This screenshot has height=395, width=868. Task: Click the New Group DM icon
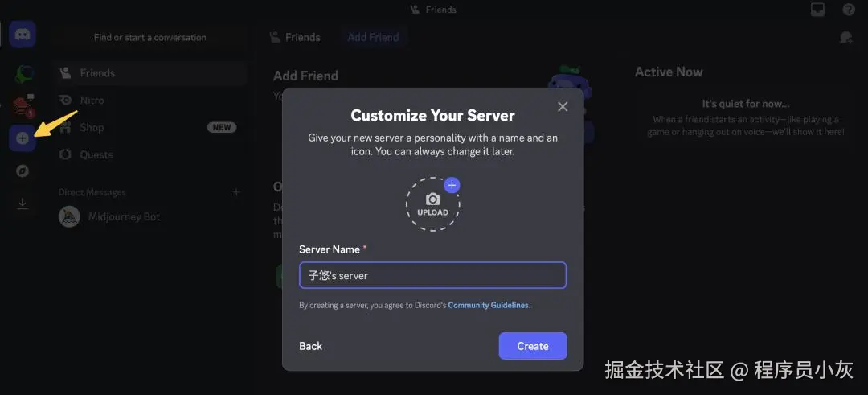tap(845, 37)
